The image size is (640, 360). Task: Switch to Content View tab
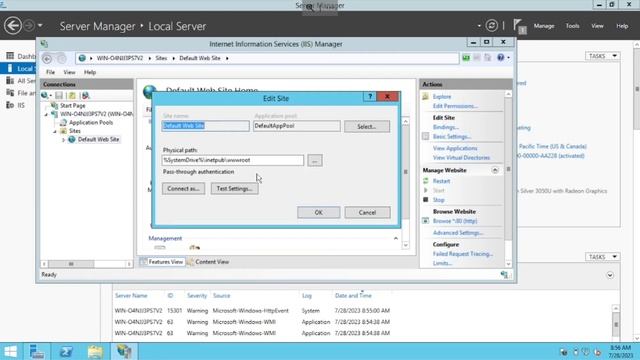208,262
